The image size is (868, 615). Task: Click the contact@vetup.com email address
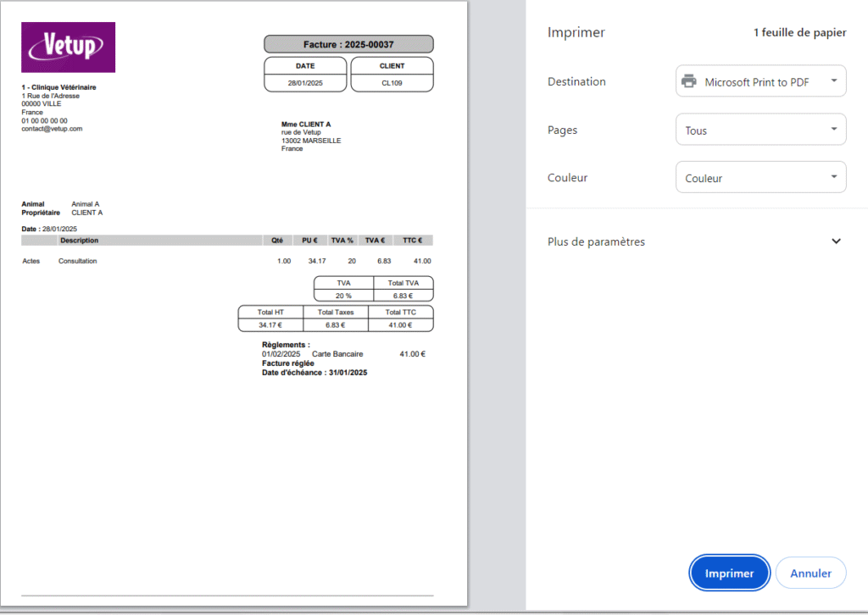pyautogui.click(x=52, y=129)
